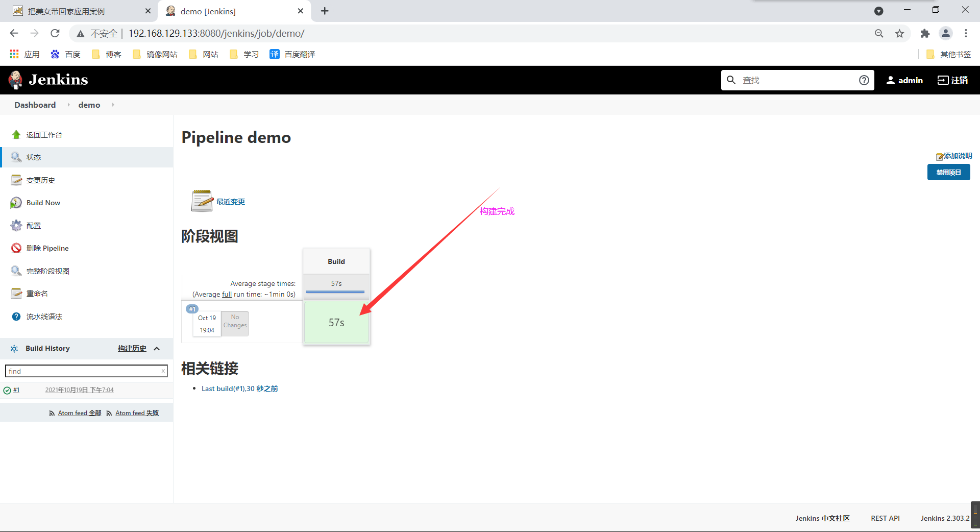Open the 网站 bookmark folder
This screenshot has width=980, height=532.
click(x=204, y=54)
